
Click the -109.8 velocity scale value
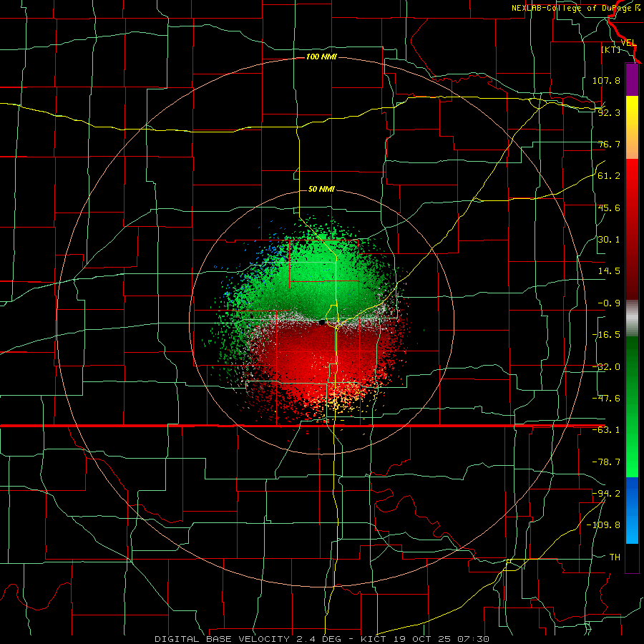pyautogui.click(x=603, y=525)
